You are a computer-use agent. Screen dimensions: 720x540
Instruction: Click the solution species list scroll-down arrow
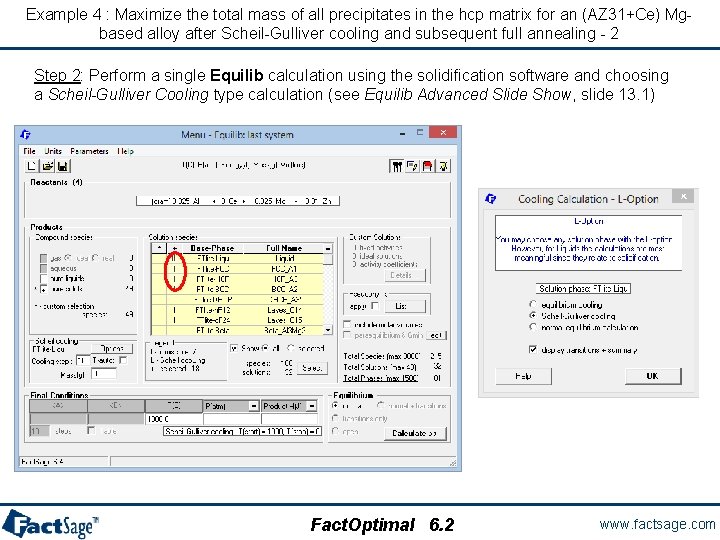328,330
